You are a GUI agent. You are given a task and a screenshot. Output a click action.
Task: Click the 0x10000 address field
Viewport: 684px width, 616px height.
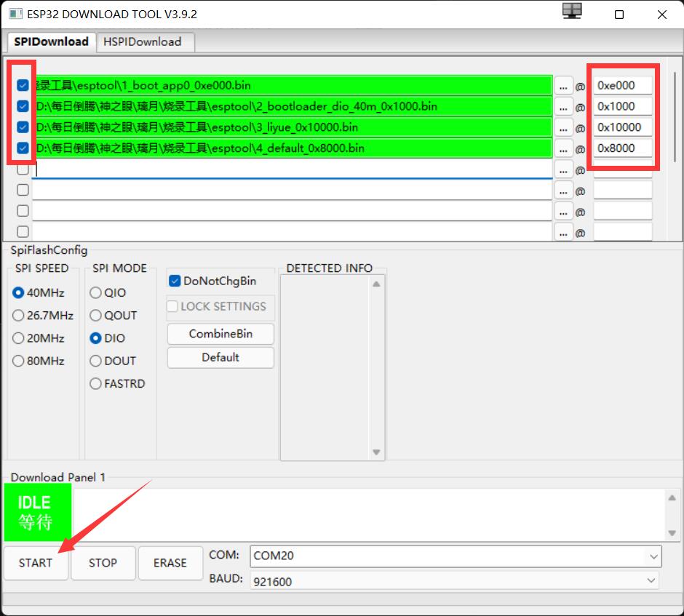click(x=622, y=127)
